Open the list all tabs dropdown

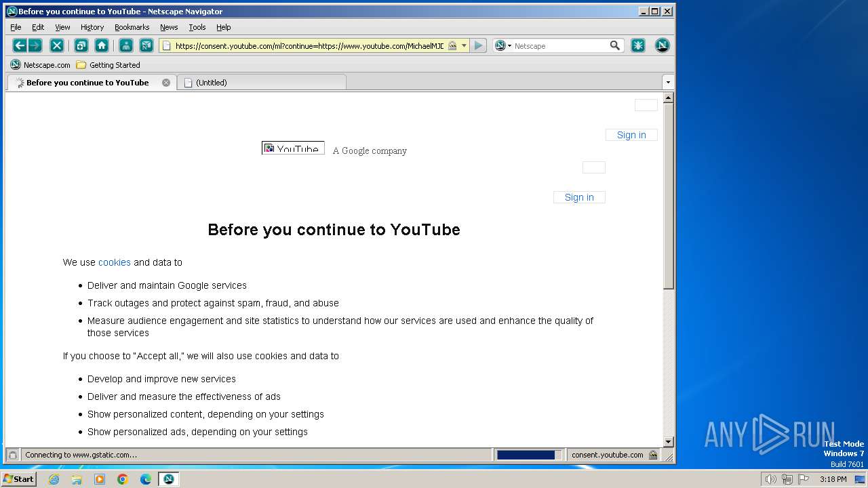point(668,82)
